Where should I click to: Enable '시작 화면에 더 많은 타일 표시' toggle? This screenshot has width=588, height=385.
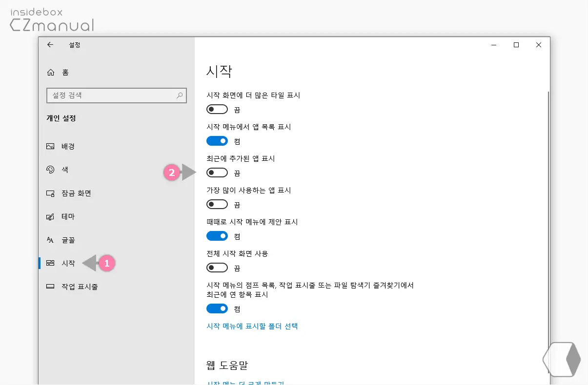coord(217,109)
